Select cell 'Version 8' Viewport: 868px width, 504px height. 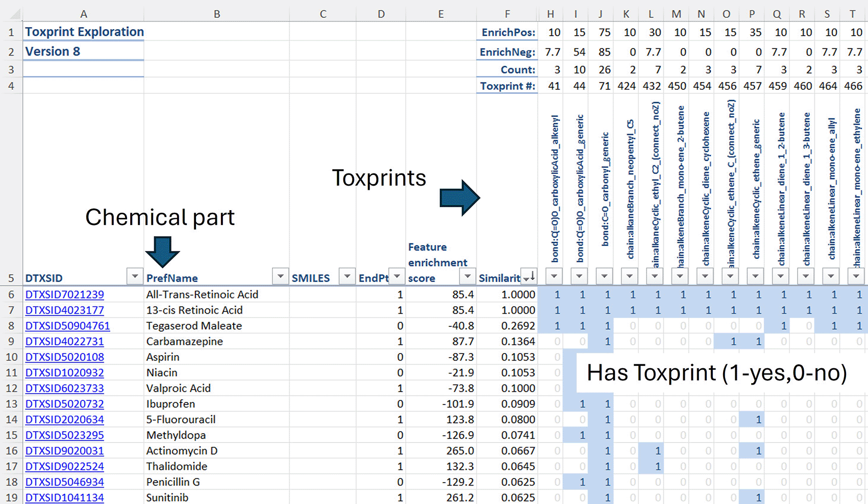[x=83, y=51]
